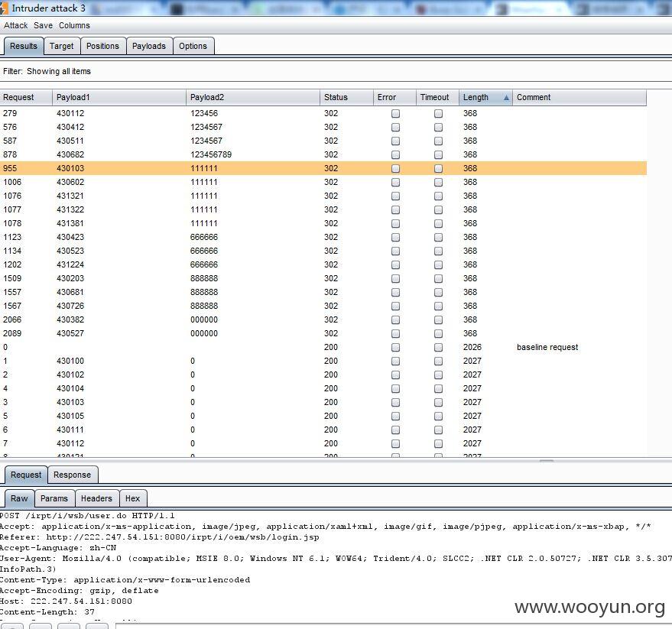Click the baseline request comment

pos(547,347)
